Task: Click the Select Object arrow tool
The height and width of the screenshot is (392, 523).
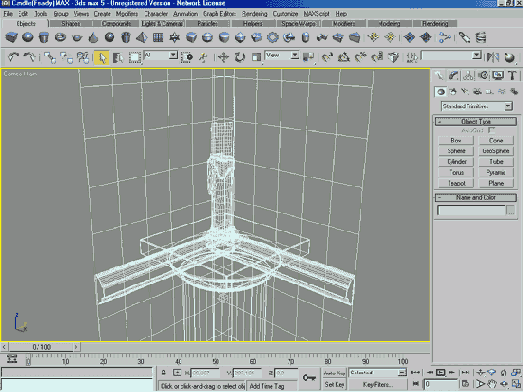Action: 102,57
